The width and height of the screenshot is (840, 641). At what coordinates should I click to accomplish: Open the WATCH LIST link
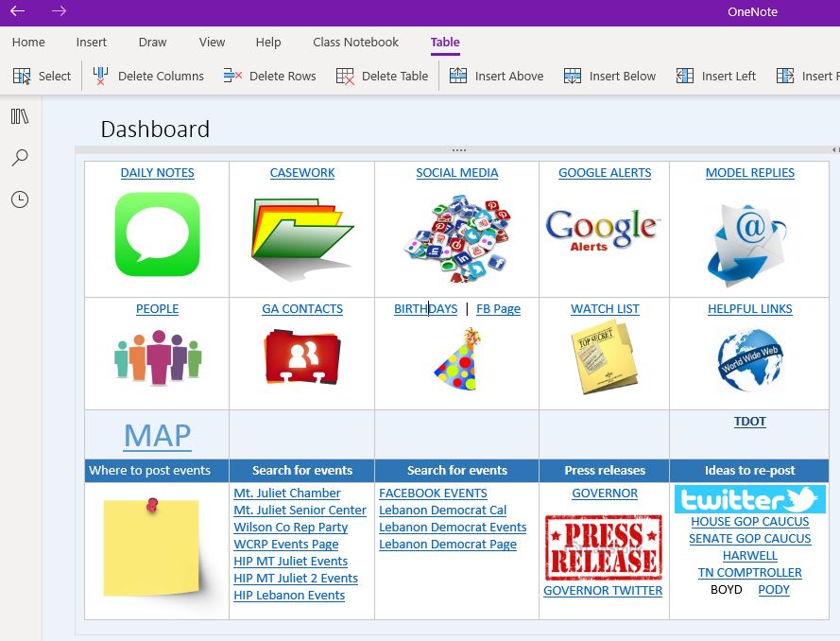[x=605, y=309]
